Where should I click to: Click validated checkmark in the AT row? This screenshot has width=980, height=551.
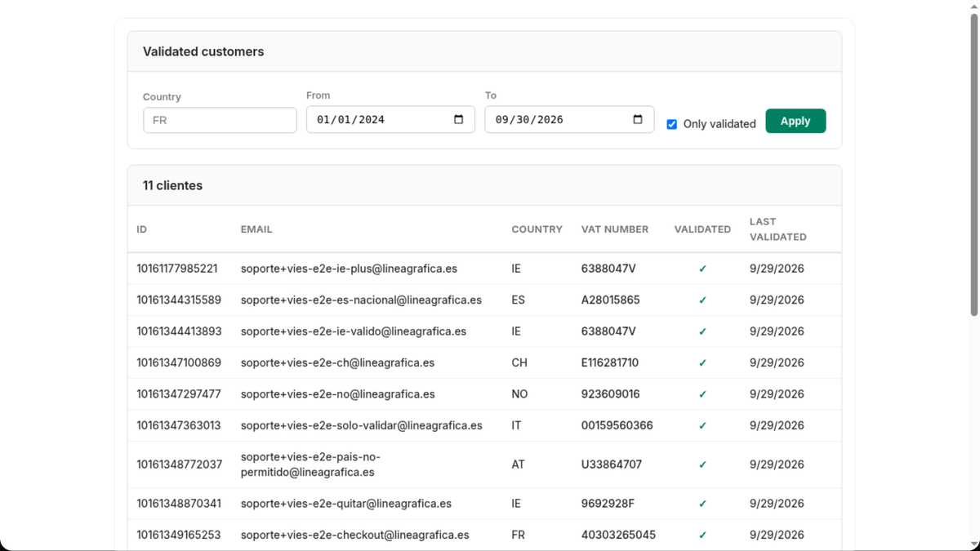point(702,465)
